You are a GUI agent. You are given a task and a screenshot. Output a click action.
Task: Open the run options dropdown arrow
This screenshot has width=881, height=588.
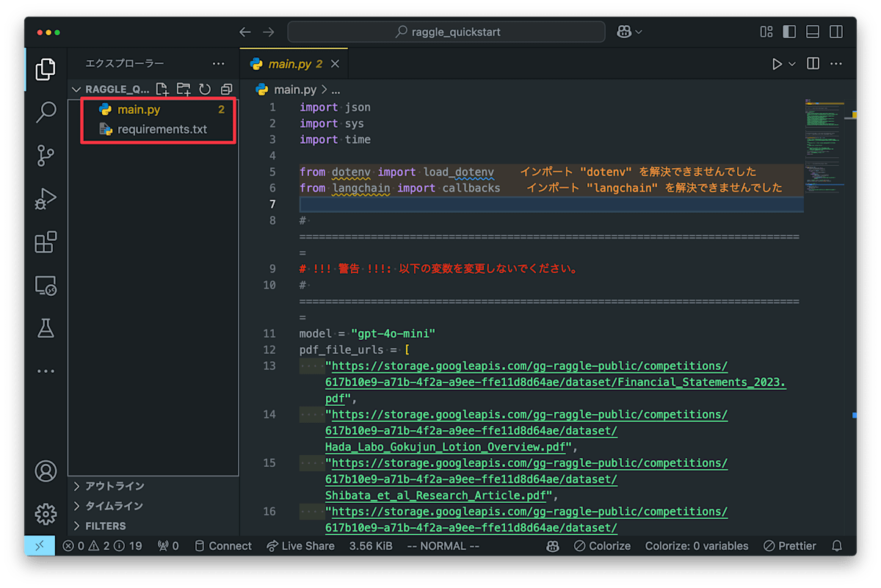tap(792, 64)
